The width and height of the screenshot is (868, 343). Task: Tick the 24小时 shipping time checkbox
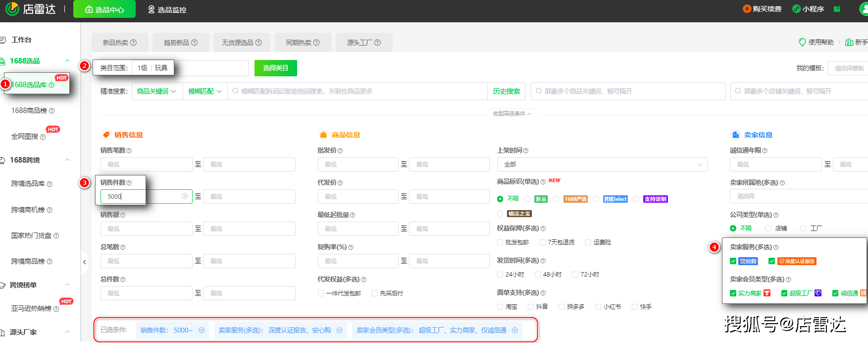tap(500, 275)
